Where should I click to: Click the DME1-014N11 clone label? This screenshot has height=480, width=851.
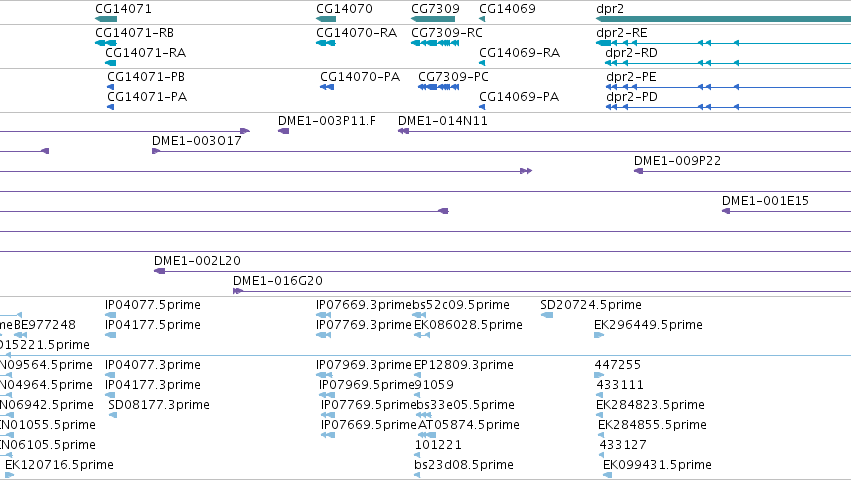[x=443, y=121]
